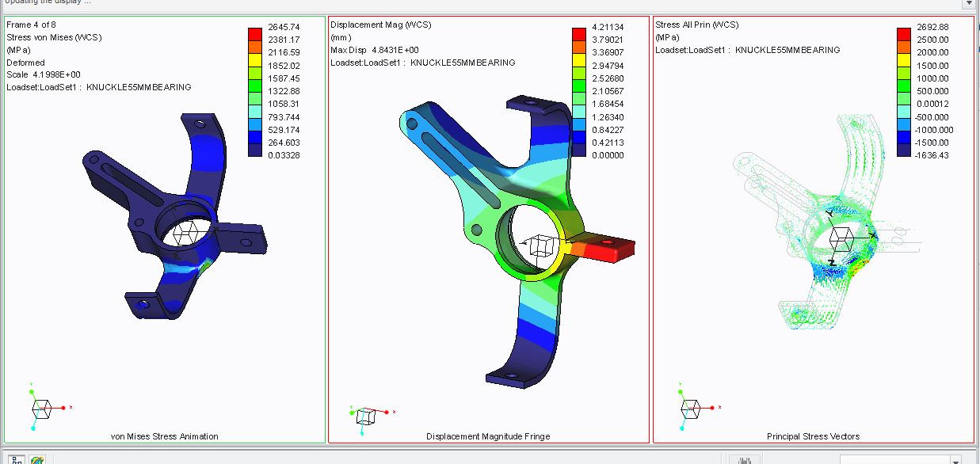
Task: Open the dropdown arrow at the top-right corner
Action: tap(967, 4)
